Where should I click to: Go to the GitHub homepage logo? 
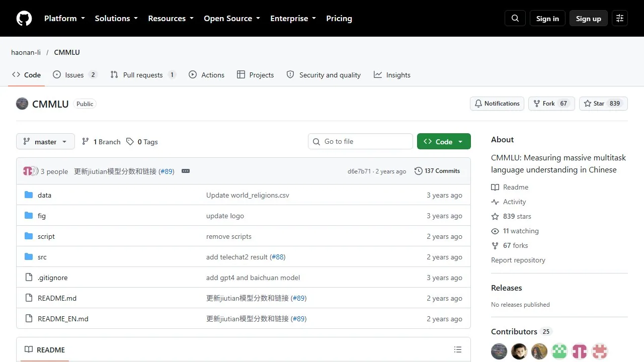click(x=24, y=19)
